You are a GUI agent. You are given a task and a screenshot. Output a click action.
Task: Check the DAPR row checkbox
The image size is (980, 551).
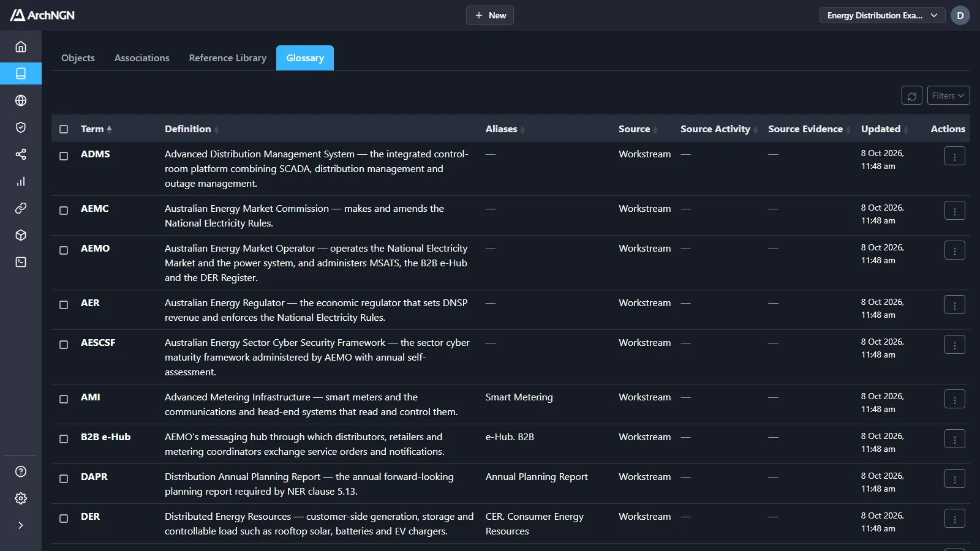pyautogui.click(x=64, y=479)
